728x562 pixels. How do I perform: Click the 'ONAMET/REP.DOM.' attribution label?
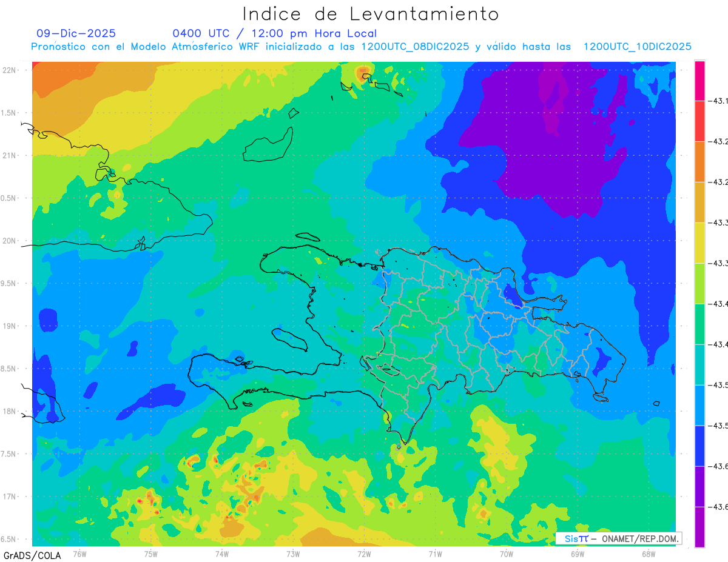point(639,538)
